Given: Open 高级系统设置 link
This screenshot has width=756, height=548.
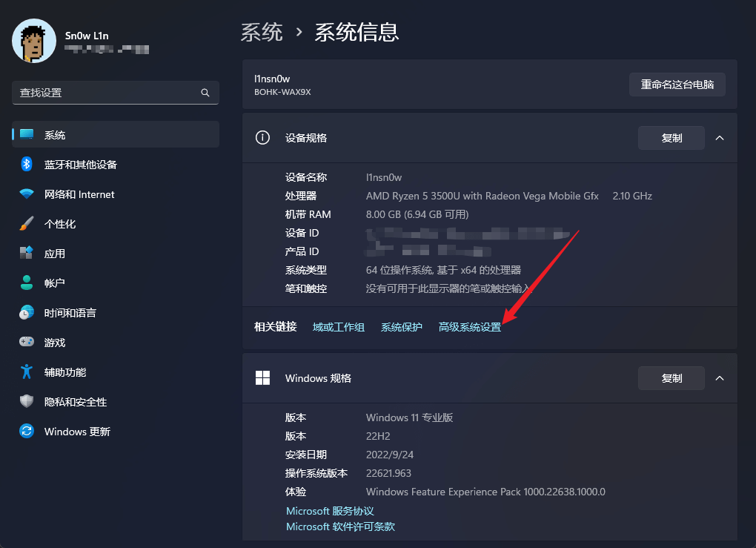Looking at the screenshot, I should 470,327.
